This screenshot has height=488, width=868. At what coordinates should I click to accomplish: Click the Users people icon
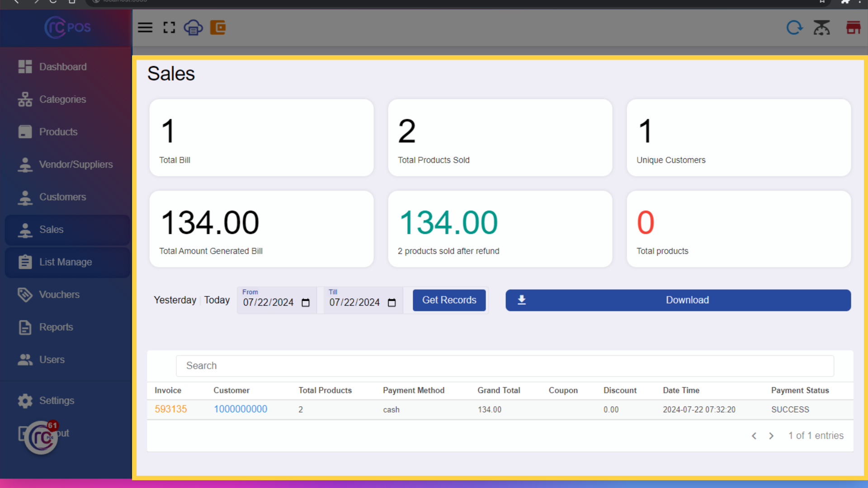pos(25,360)
